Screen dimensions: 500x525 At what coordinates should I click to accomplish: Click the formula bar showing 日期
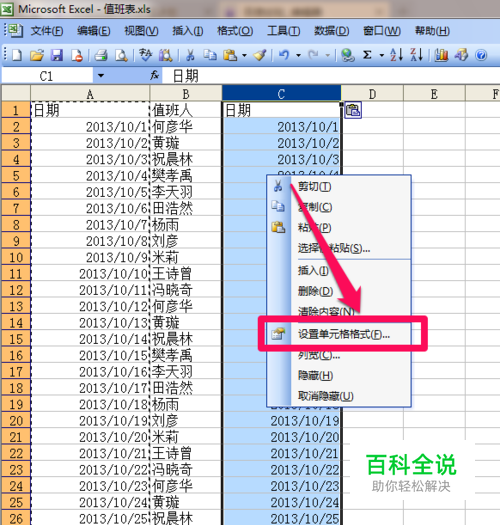point(330,76)
